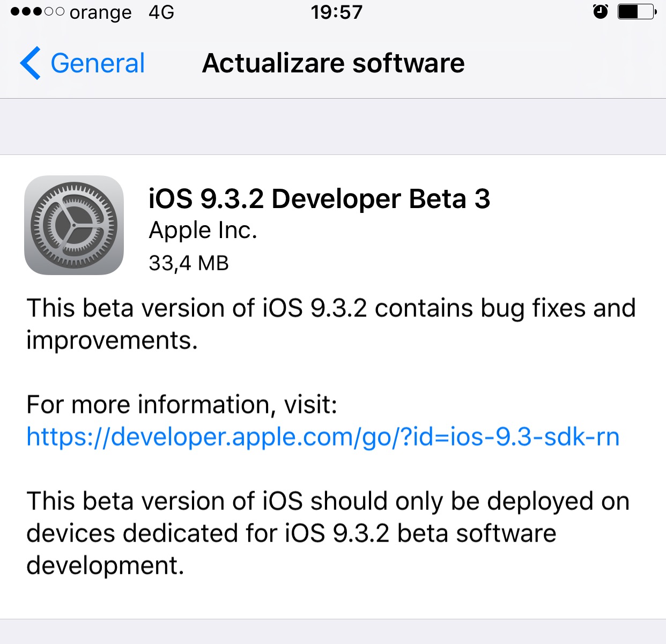Open the developer.apple.com release notes link
The height and width of the screenshot is (644, 666).
point(323,437)
